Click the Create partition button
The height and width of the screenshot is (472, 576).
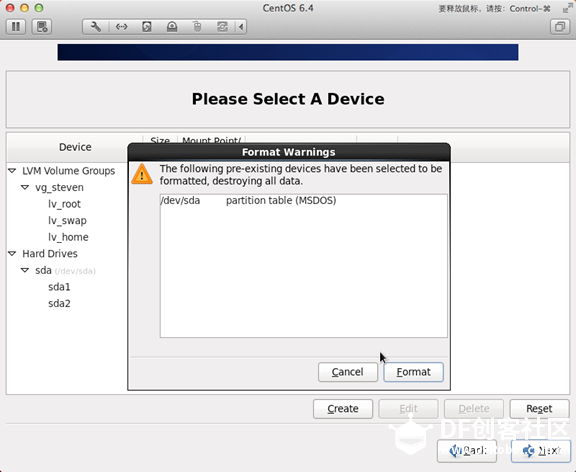click(343, 409)
